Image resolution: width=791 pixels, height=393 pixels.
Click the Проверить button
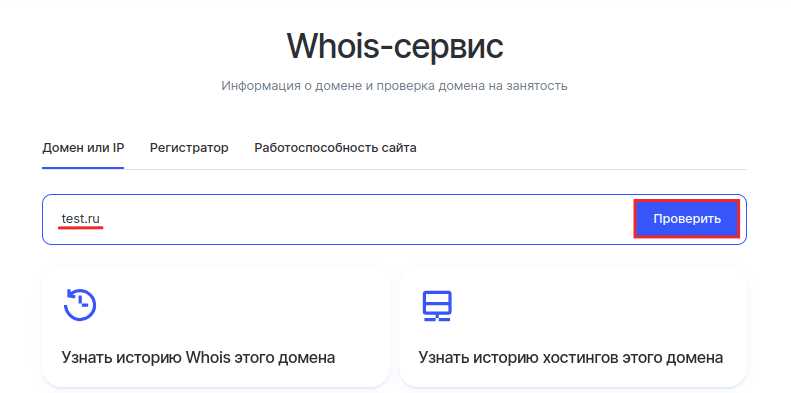pyautogui.click(x=687, y=219)
